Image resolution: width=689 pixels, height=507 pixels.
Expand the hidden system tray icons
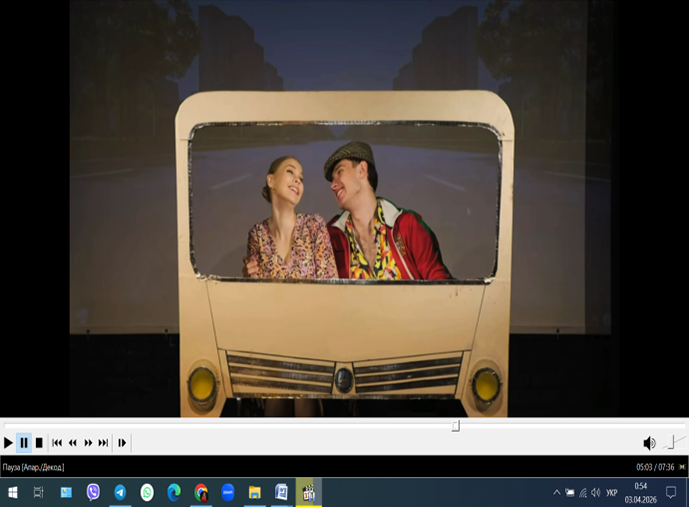557,493
